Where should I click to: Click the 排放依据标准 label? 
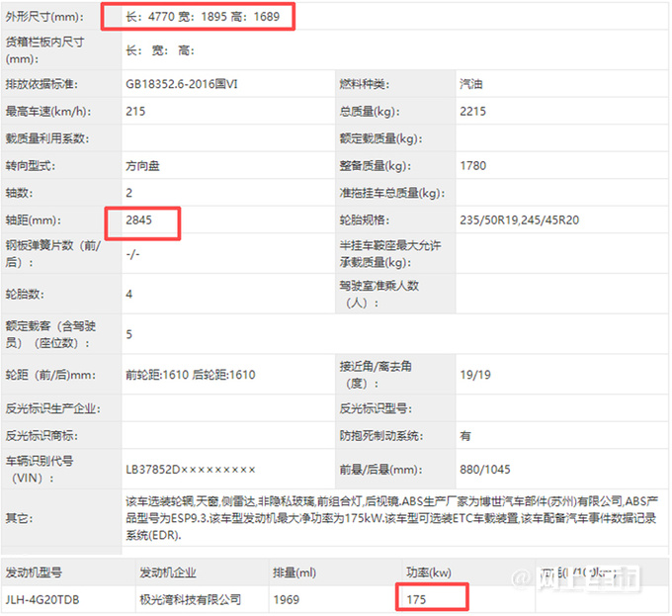(x=42, y=84)
